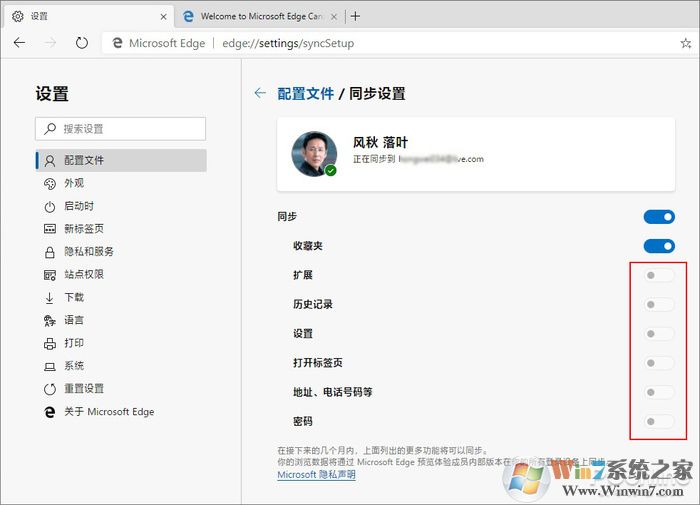This screenshot has width=700, height=505.
Task: Open 系统 settings section
Action: tap(121, 367)
